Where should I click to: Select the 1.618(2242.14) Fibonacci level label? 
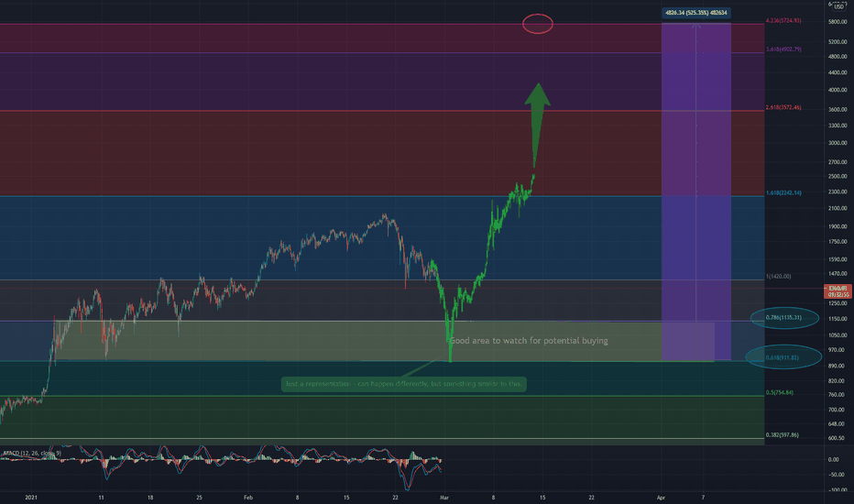coord(783,192)
